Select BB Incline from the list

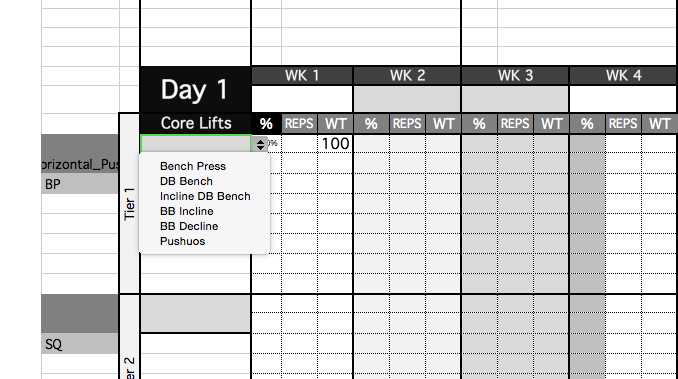tap(187, 211)
